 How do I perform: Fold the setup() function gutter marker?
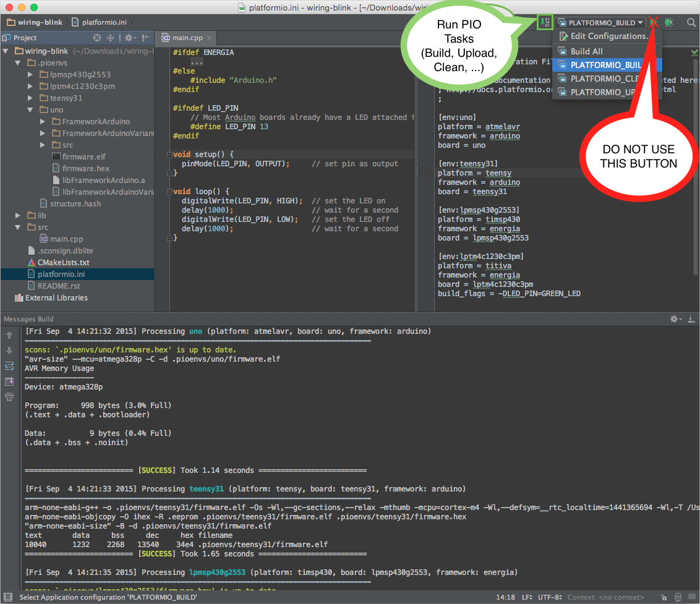point(169,155)
